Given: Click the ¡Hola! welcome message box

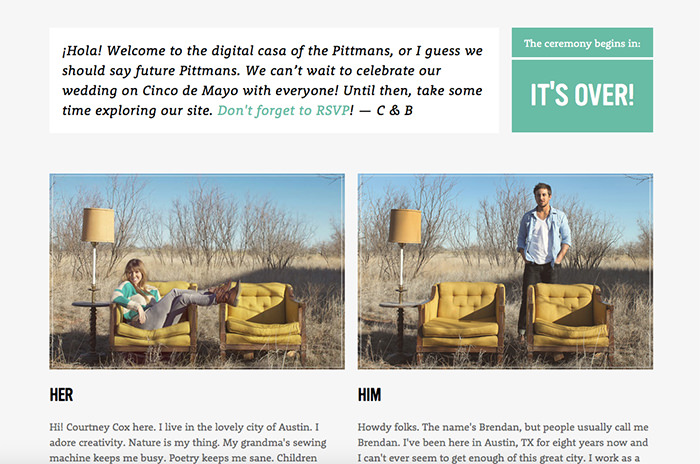Looking at the screenshot, I should (x=274, y=80).
